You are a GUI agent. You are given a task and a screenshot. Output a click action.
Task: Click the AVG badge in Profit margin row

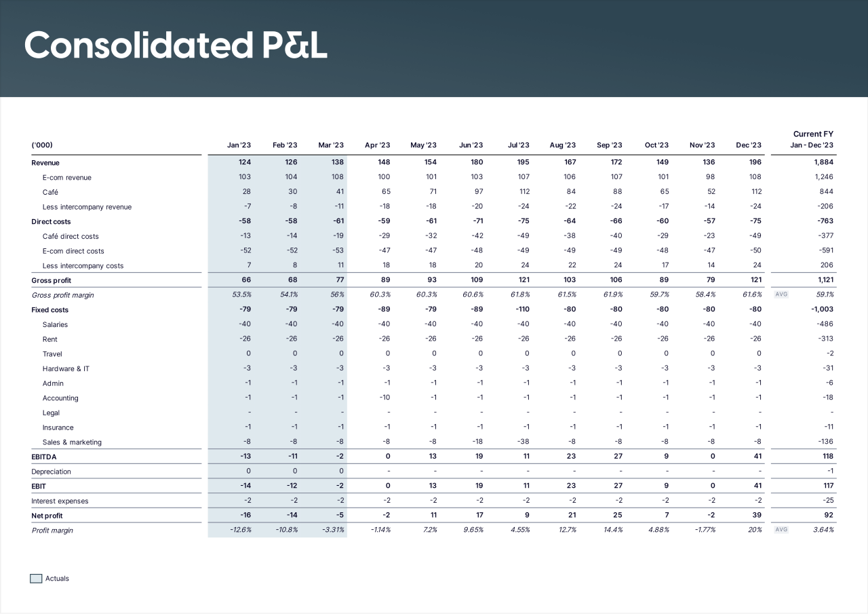781,530
